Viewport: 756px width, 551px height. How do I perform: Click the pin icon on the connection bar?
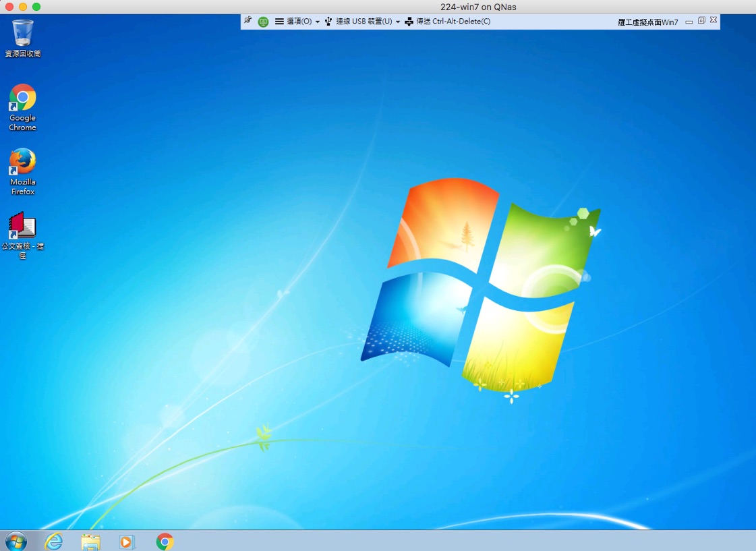[x=248, y=21]
